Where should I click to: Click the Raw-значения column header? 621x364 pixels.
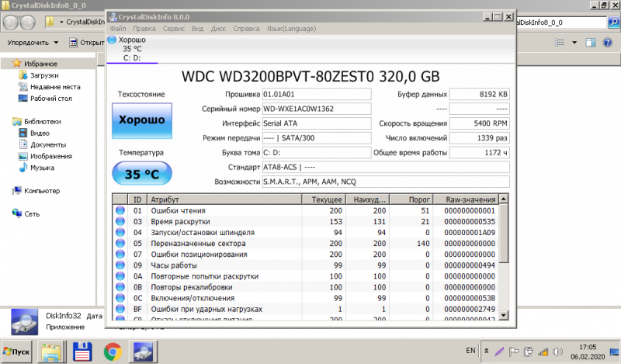point(466,199)
